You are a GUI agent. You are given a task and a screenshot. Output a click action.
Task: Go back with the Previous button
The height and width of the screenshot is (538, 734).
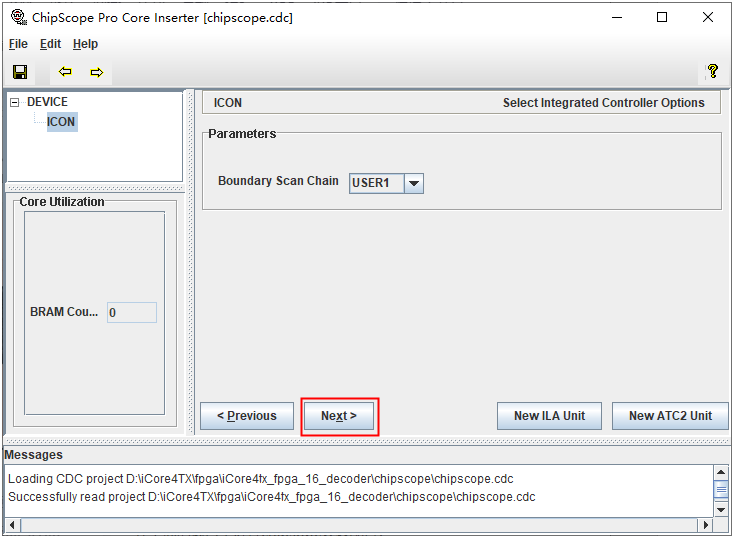(x=247, y=416)
